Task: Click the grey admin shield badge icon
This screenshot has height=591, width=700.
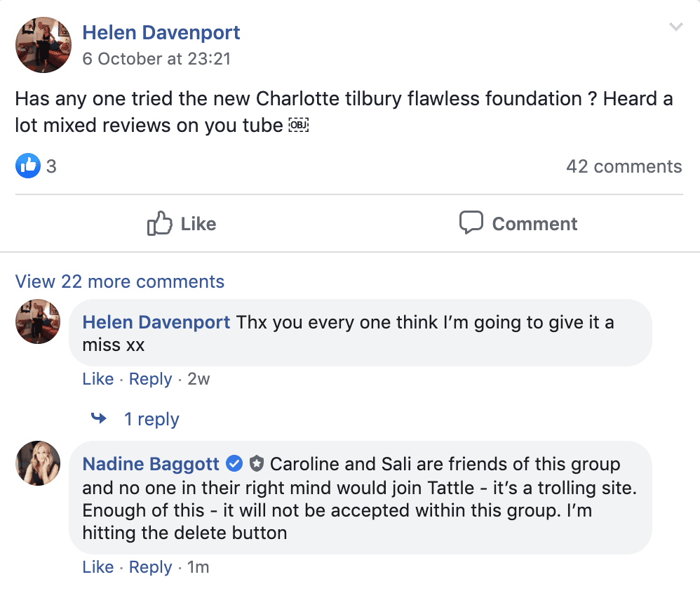Action: [x=256, y=464]
